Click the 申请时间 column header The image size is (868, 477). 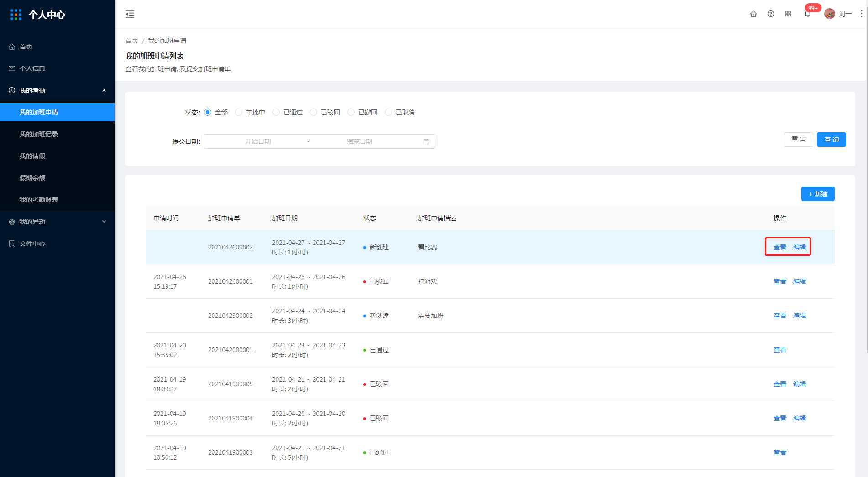[x=166, y=218]
